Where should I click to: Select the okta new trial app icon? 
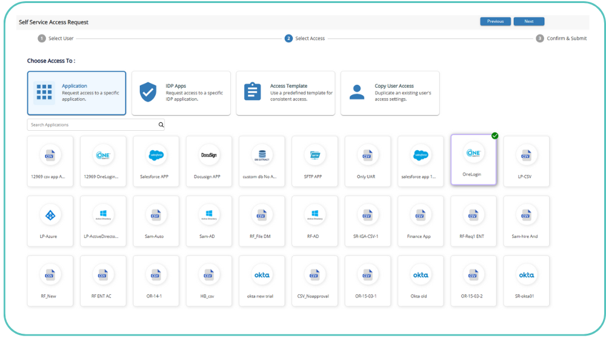click(262, 274)
